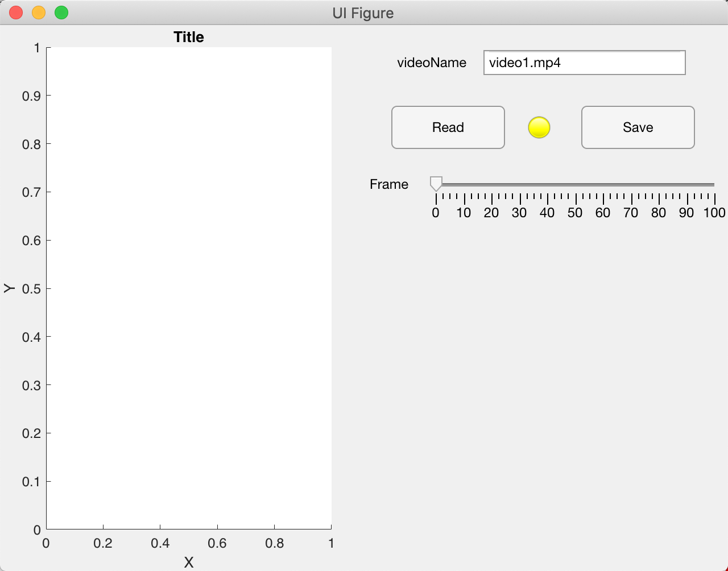
Task: Click the 0.2 tick label on X axis
Action: (x=103, y=543)
